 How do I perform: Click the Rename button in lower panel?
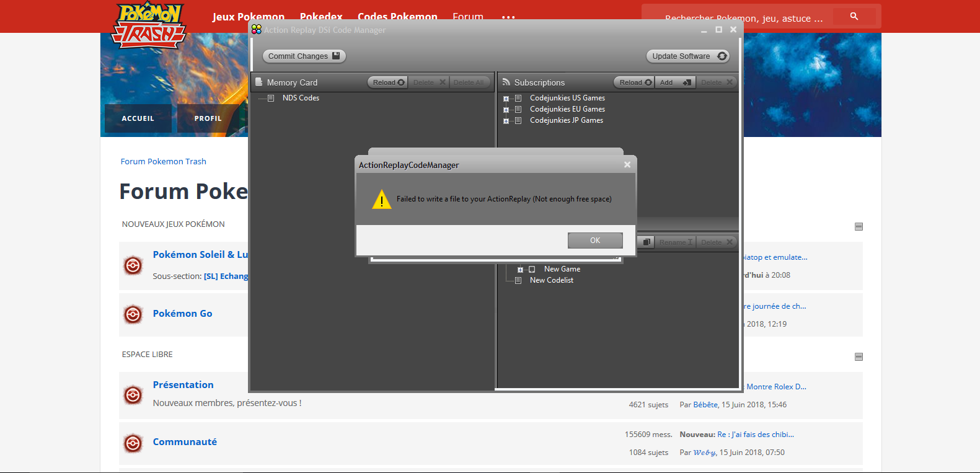click(x=676, y=242)
